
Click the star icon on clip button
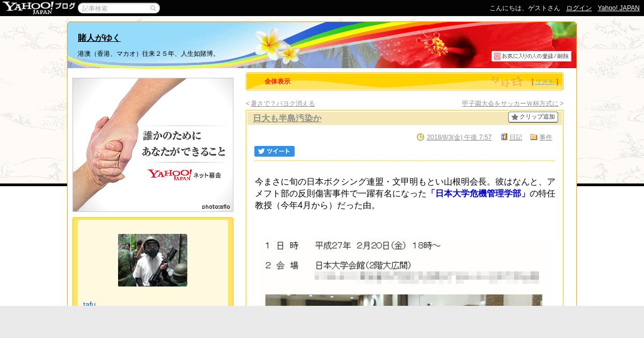515,117
